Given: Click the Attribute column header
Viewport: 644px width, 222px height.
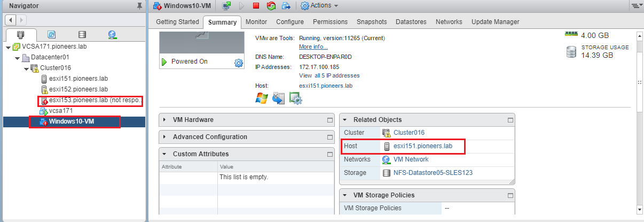Looking at the screenshot, I should click(189, 167).
